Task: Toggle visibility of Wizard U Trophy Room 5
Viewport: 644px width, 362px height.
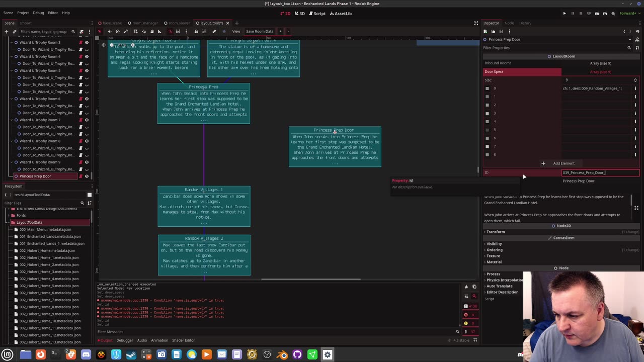Action: (87, 70)
